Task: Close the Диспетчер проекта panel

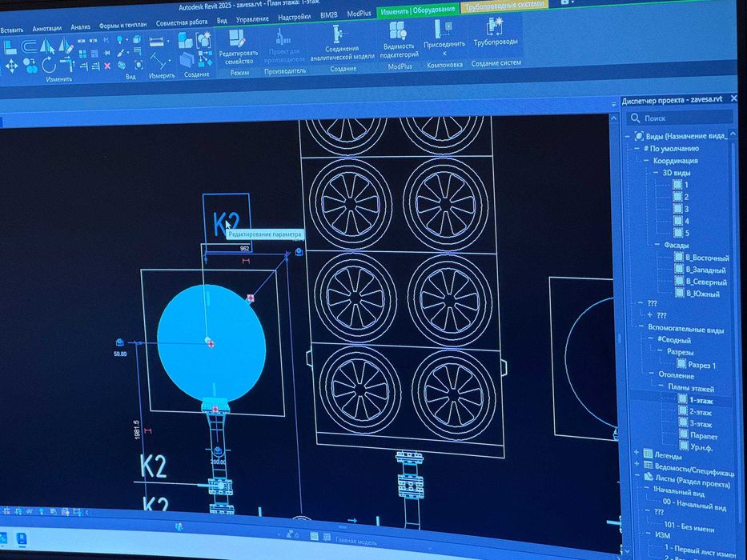Action: point(734,98)
